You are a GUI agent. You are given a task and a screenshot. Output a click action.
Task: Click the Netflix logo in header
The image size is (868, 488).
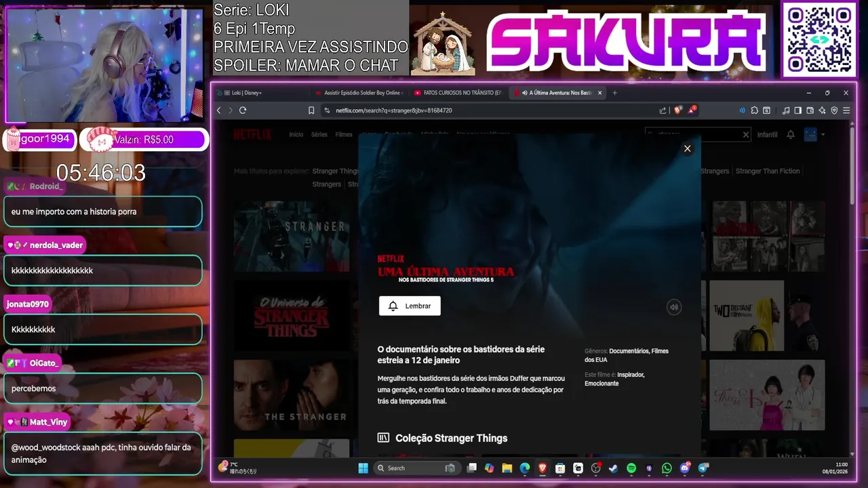252,135
